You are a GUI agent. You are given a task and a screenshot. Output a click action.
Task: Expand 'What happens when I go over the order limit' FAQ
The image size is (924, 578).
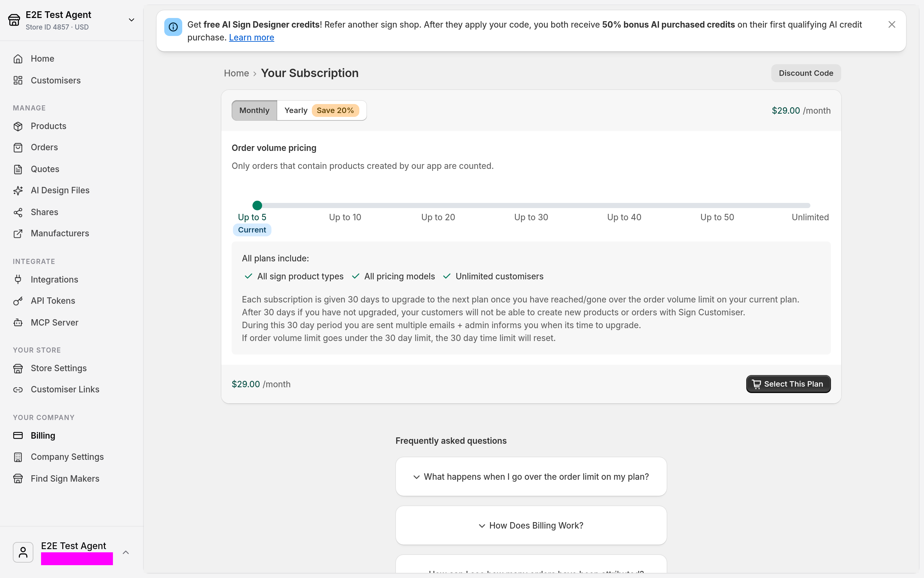tap(531, 477)
